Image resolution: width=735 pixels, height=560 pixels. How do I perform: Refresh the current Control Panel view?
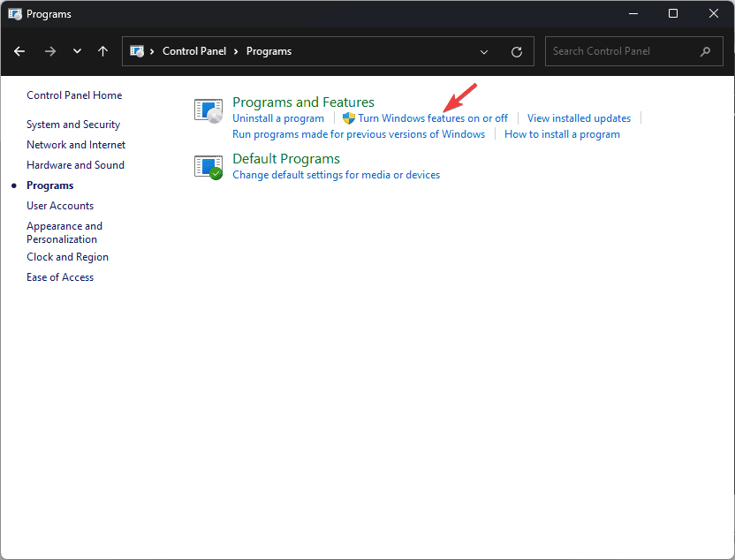(x=517, y=51)
